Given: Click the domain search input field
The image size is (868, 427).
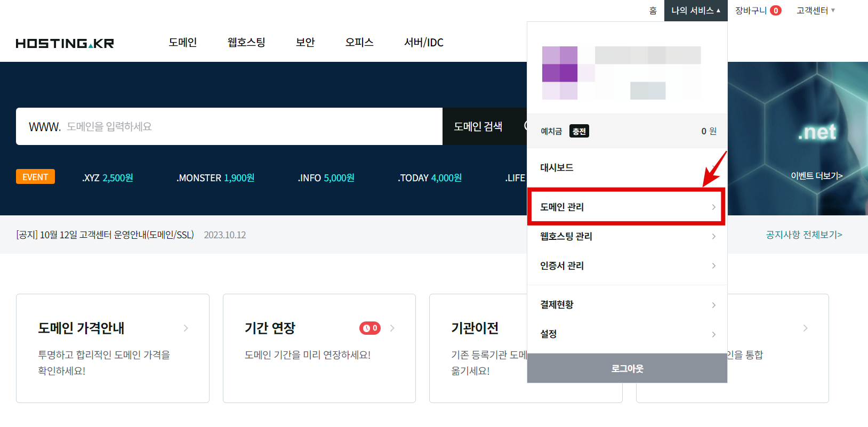Looking at the screenshot, I should (x=229, y=126).
